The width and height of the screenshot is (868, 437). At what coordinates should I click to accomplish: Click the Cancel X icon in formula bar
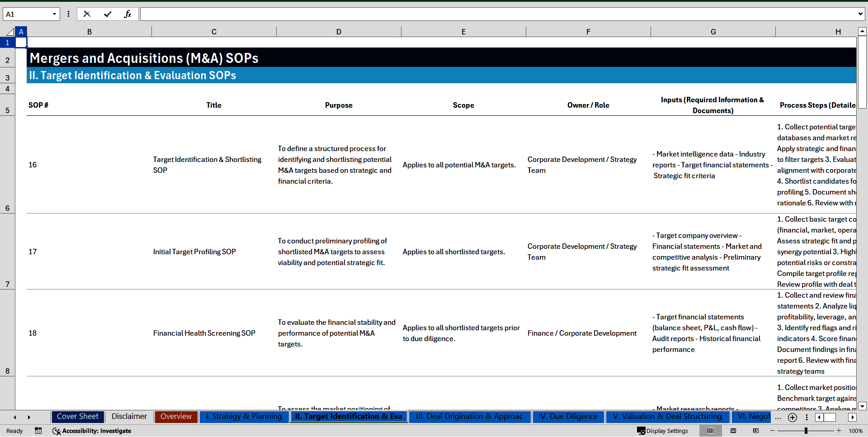click(87, 14)
